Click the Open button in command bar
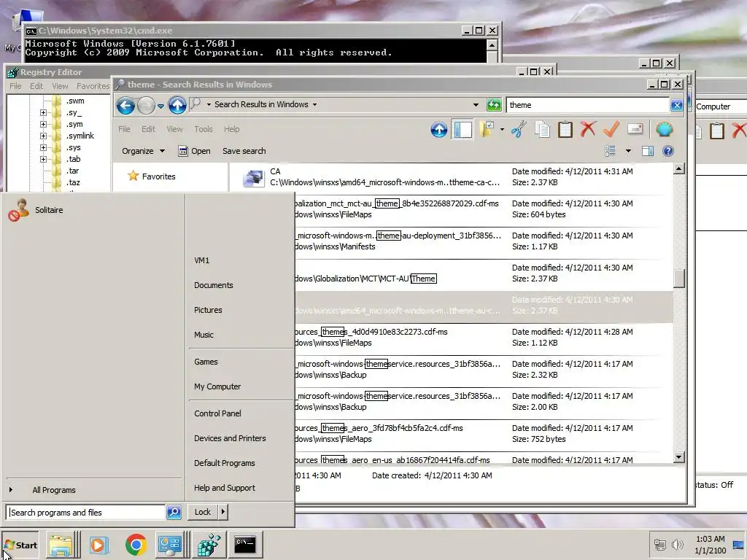747x560 pixels. [194, 151]
